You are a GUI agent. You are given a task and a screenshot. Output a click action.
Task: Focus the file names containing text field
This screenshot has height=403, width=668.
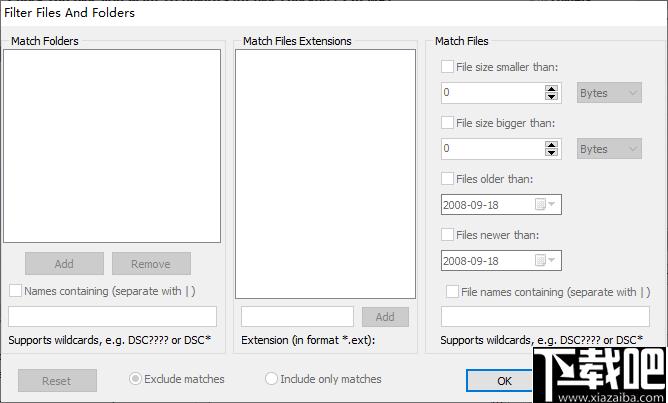click(545, 317)
